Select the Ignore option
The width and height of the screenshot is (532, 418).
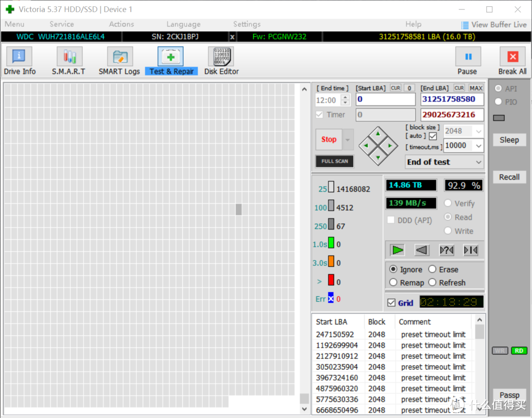pyautogui.click(x=393, y=269)
